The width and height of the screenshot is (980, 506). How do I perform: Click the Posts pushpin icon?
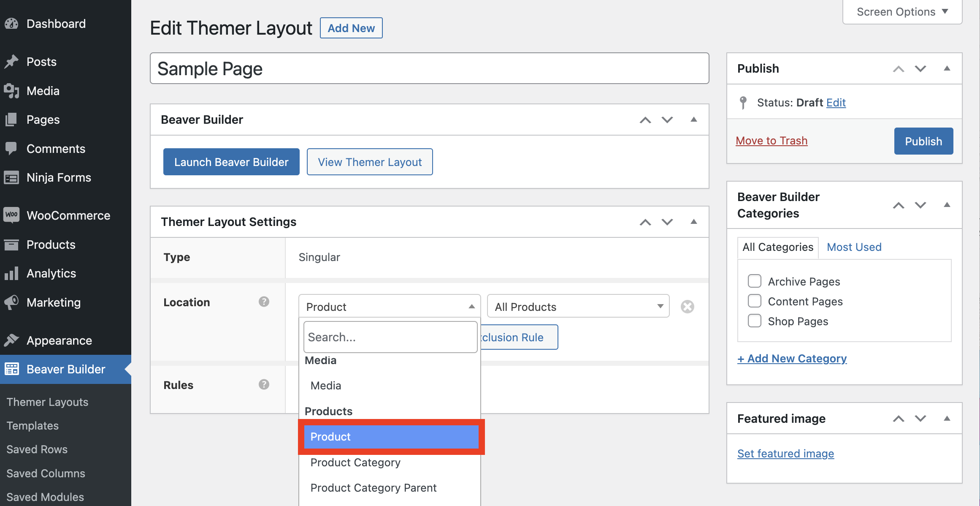11,62
